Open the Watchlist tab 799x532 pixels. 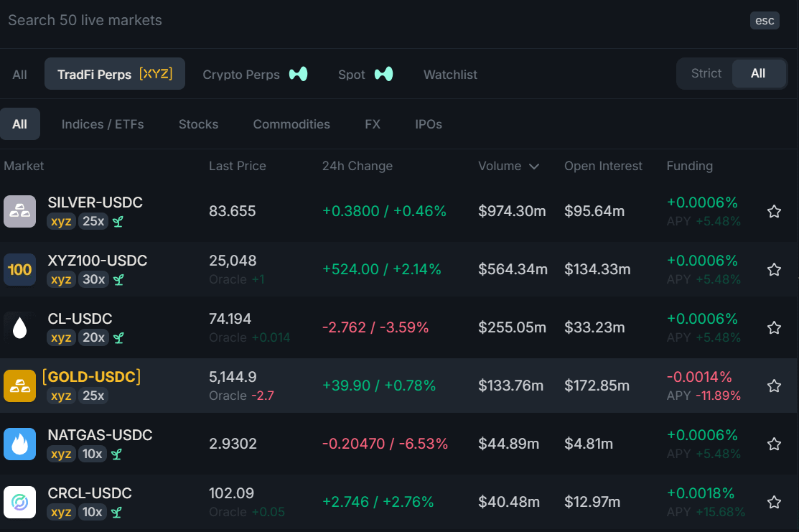coord(450,75)
